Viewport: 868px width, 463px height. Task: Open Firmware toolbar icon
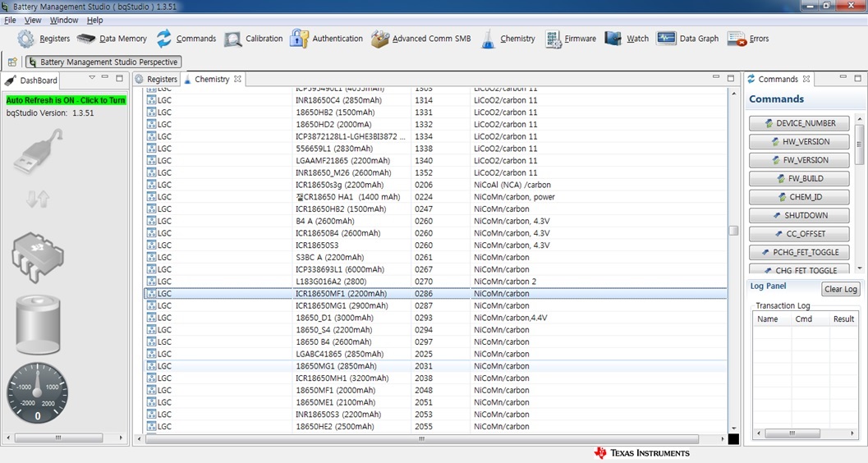pos(553,39)
